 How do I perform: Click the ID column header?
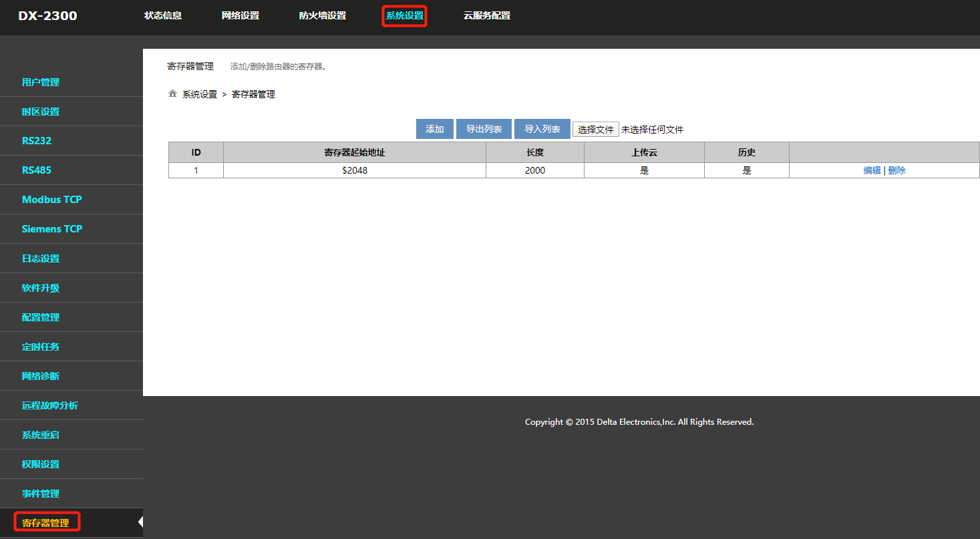click(x=196, y=152)
